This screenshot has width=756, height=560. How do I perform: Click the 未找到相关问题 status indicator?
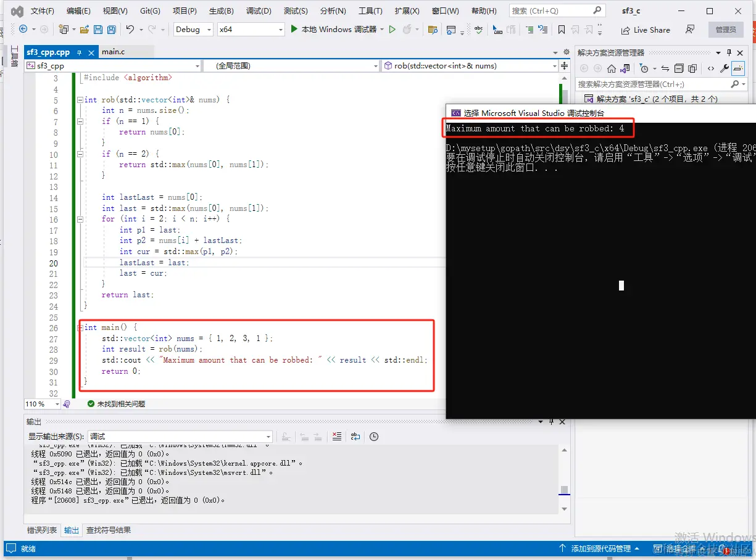point(116,404)
